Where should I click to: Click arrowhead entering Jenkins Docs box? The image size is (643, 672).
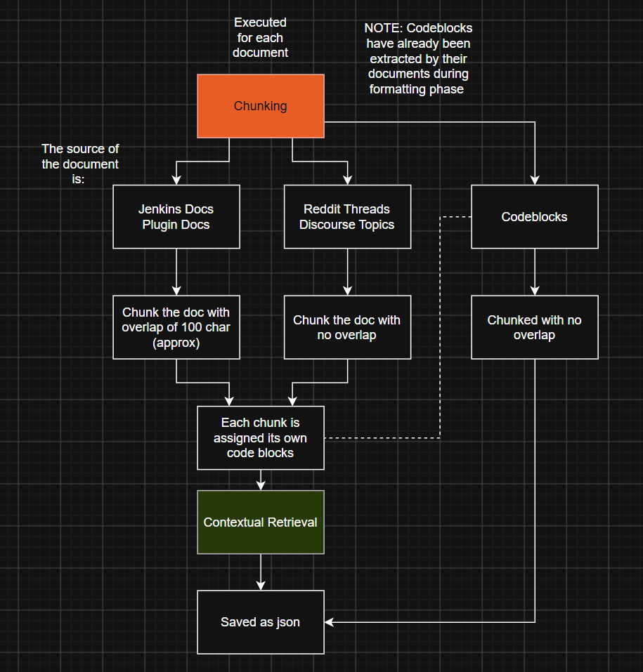point(176,180)
